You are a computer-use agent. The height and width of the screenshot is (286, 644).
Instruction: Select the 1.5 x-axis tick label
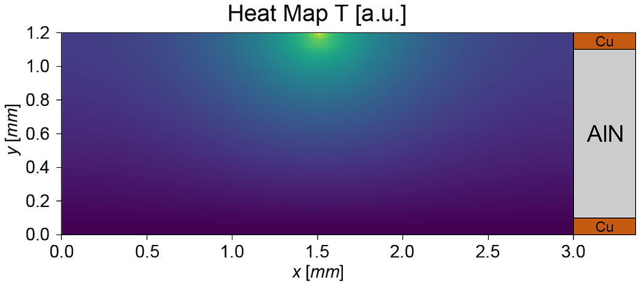[317, 251]
